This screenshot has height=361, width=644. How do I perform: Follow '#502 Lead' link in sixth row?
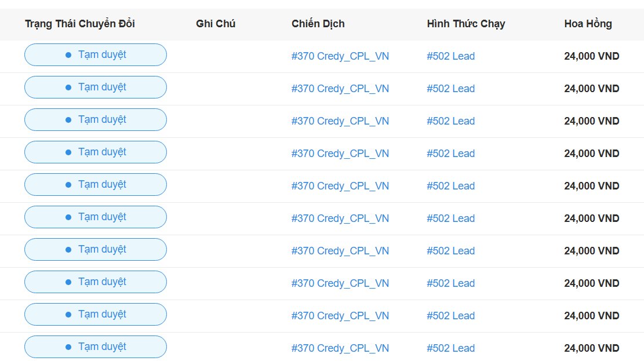(450, 218)
